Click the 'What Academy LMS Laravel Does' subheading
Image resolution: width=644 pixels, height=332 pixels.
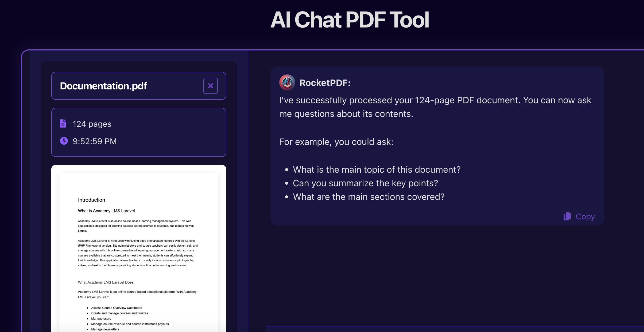(106, 282)
